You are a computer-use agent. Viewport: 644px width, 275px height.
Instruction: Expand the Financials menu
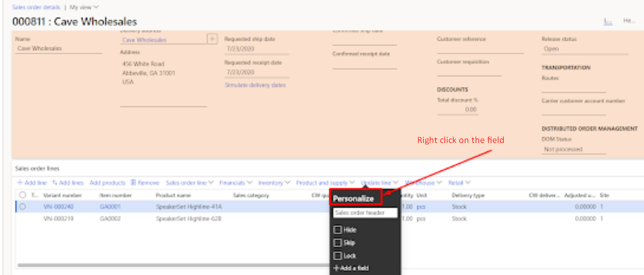[236, 183]
